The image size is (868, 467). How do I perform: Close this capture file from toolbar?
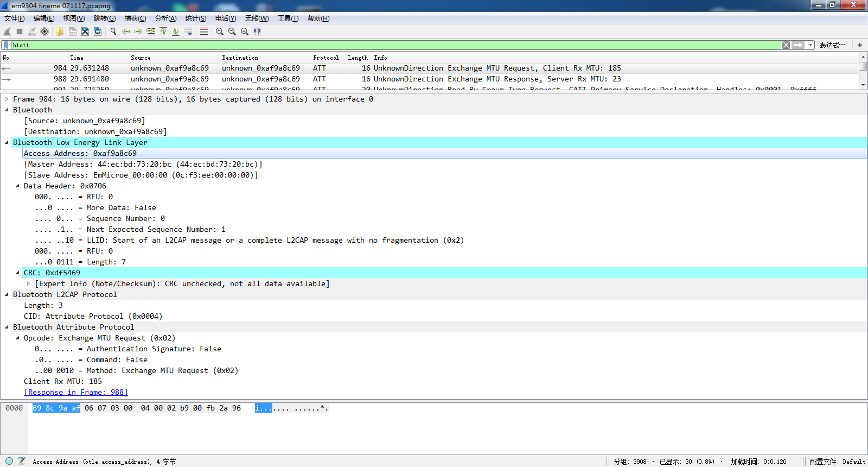(x=85, y=31)
